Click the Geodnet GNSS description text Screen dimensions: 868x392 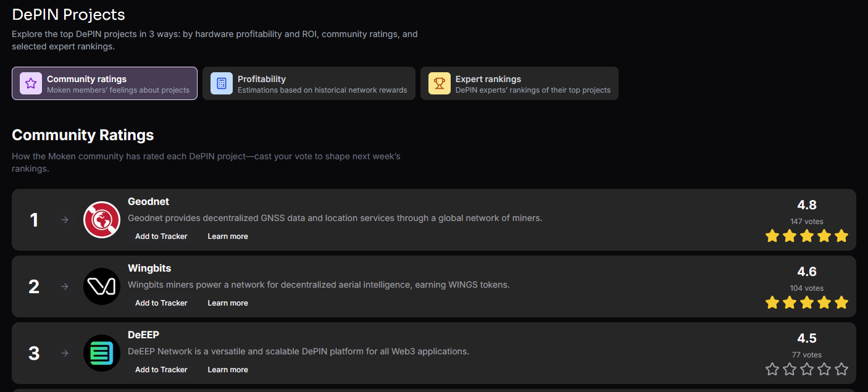[x=335, y=218]
